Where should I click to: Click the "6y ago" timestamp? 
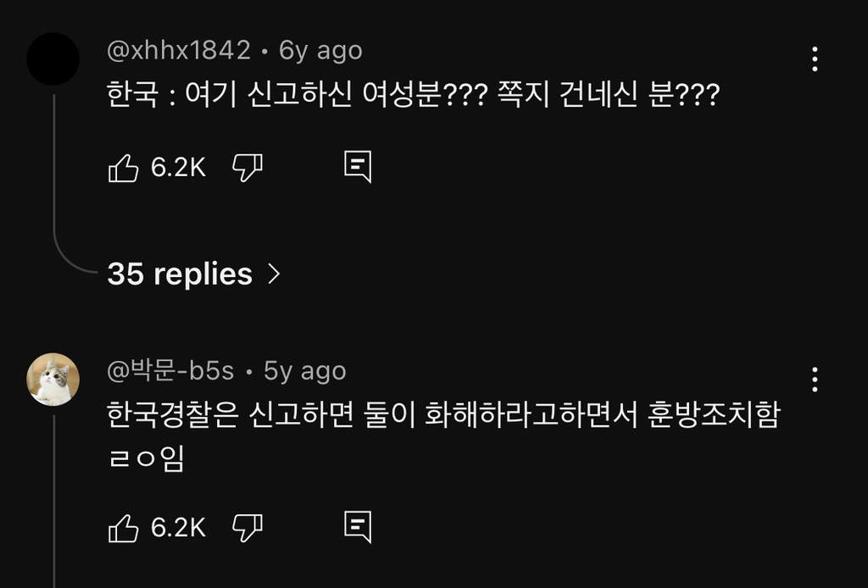click(x=320, y=51)
